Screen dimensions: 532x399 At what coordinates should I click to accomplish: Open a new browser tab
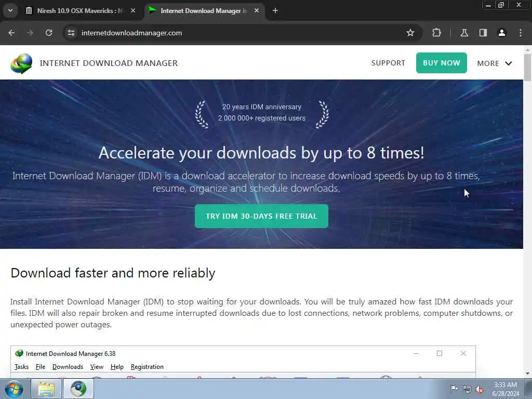point(275,11)
